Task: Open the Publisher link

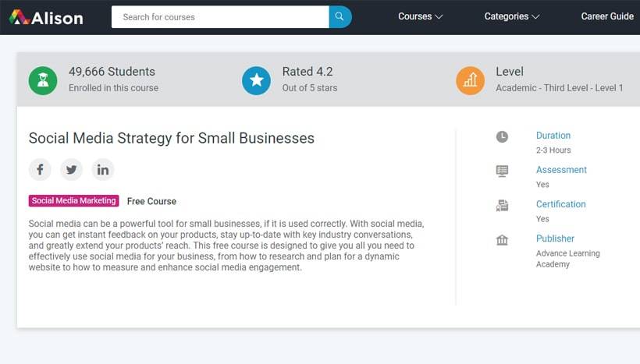Action: 555,239
